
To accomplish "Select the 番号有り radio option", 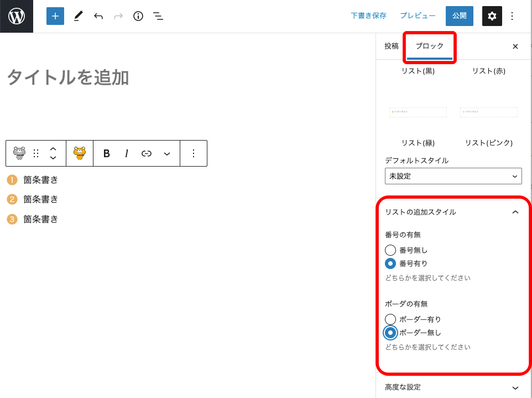I will pos(390,263).
